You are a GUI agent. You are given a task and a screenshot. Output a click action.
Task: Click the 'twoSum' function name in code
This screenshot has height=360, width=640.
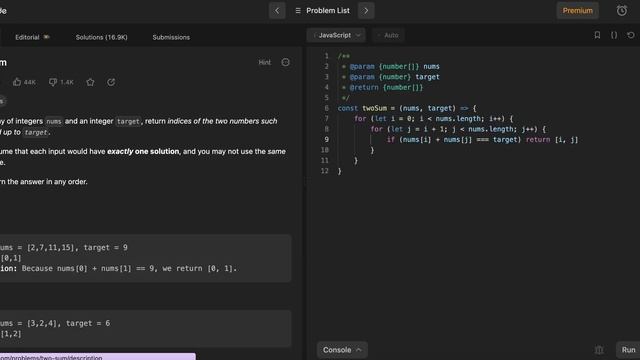pos(374,108)
